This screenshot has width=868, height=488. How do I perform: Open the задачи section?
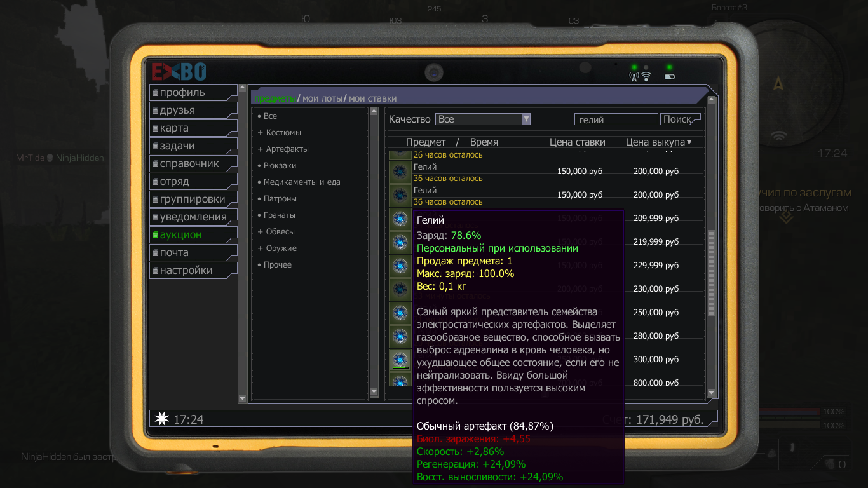coord(193,146)
